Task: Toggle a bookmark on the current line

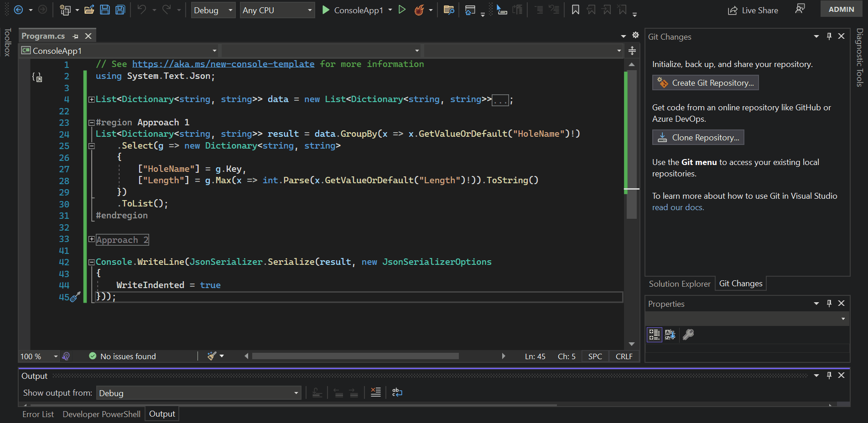Action: click(575, 10)
